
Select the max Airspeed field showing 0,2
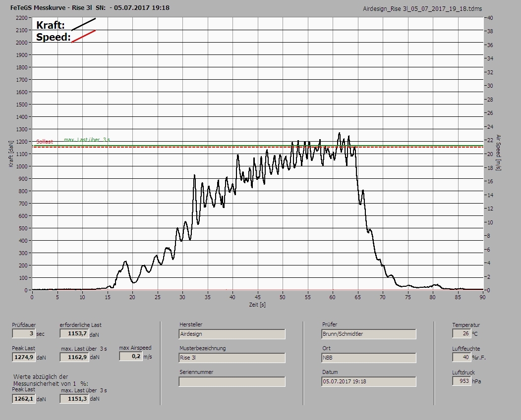point(130,356)
